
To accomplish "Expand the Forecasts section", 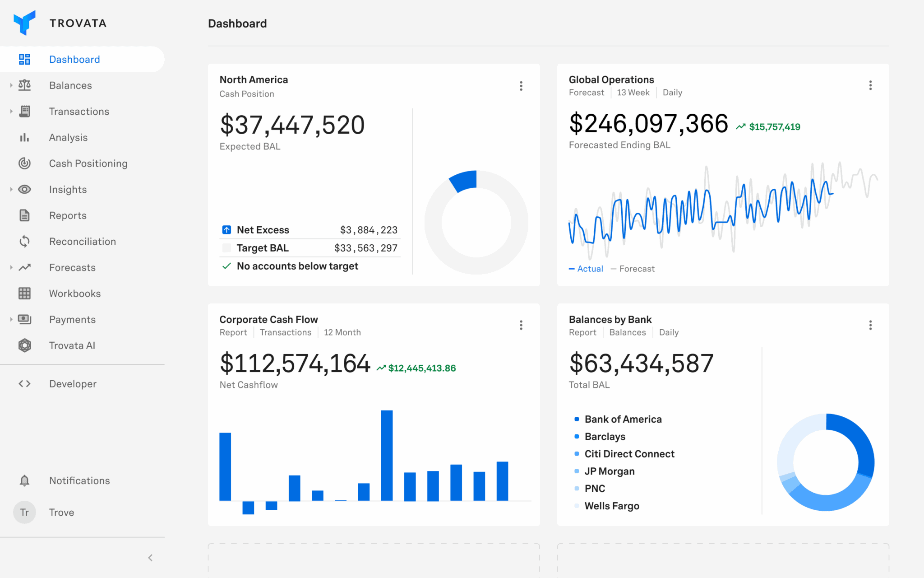I will click(x=10, y=267).
